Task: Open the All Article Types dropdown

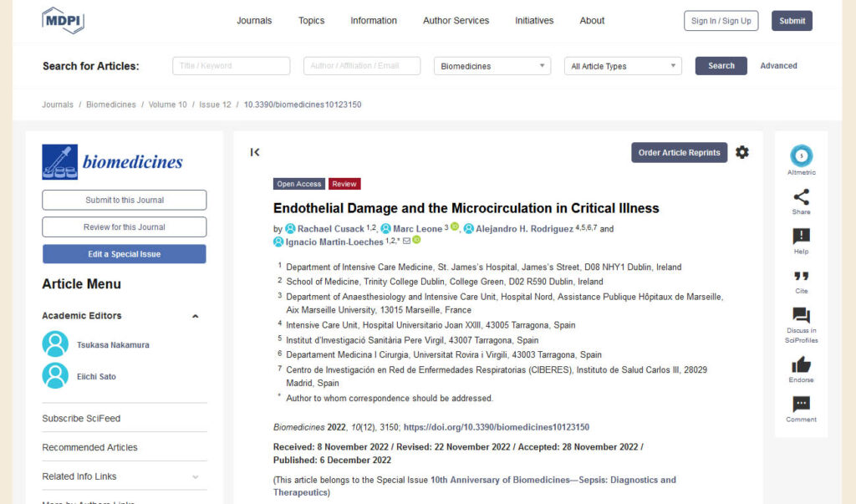Action: (624, 66)
